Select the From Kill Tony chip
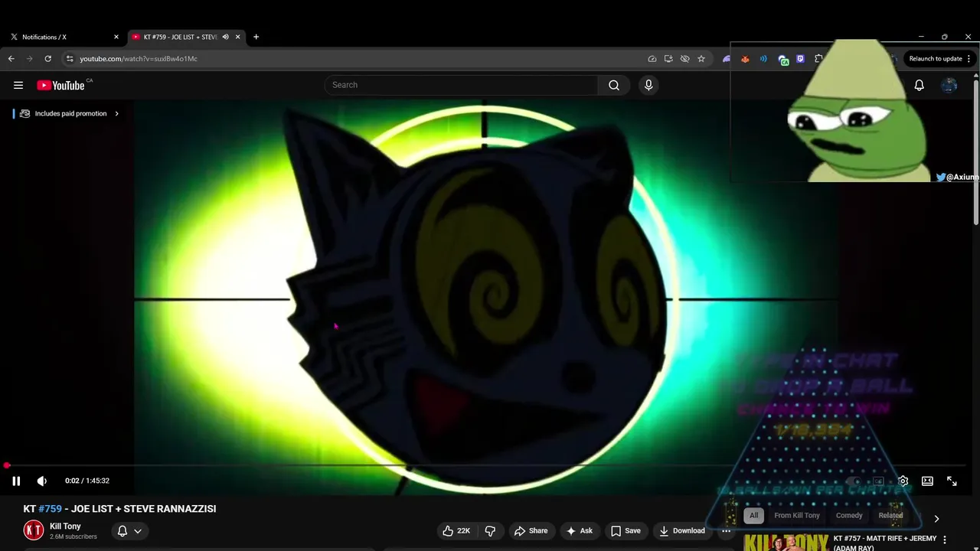This screenshot has height=551, width=980. 797,515
